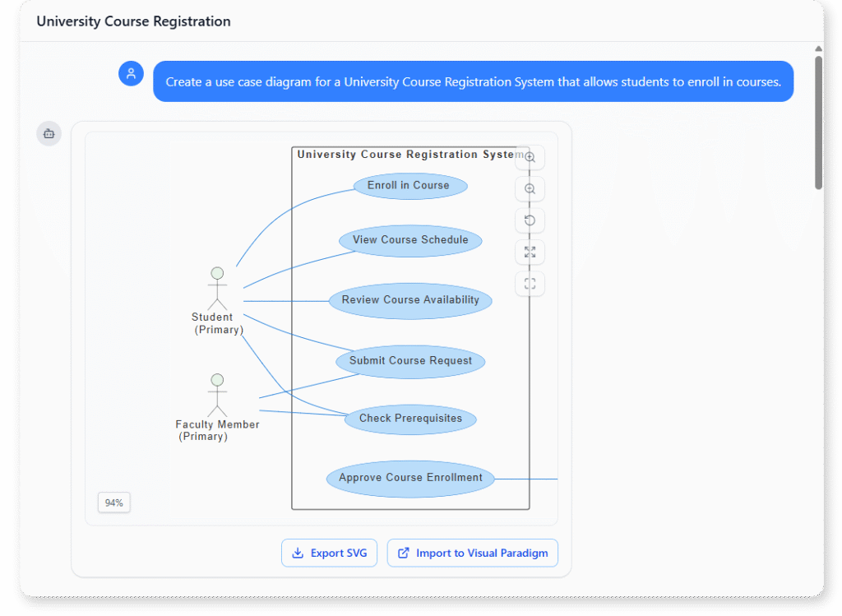Viewport: 842px width, 616px height.
Task: Click the Reset View rotate icon
Action: (x=530, y=220)
